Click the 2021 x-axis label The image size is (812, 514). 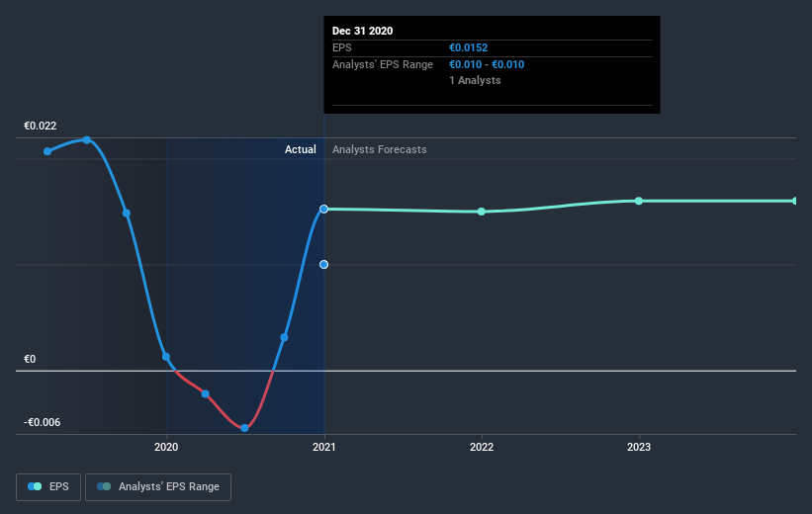tap(323, 447)
